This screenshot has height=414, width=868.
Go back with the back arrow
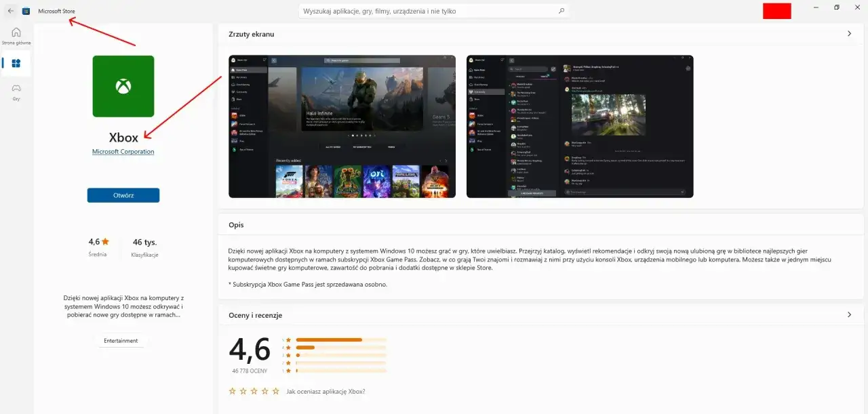click(x=11, y=11)
